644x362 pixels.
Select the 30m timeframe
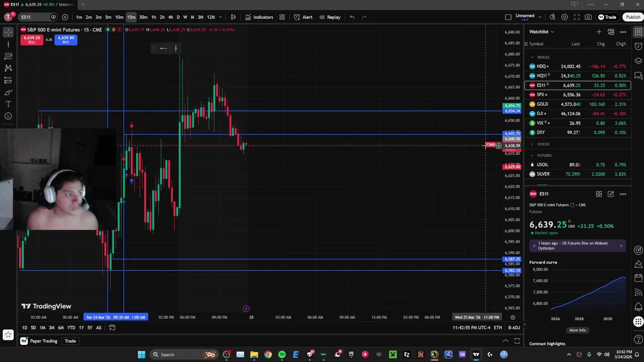pos(143,17)
